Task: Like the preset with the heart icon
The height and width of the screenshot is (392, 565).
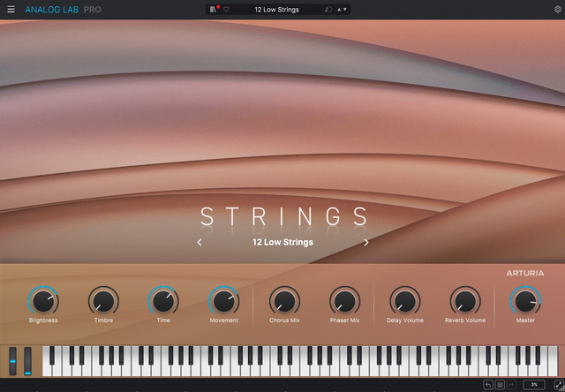Action: [226, 10]
